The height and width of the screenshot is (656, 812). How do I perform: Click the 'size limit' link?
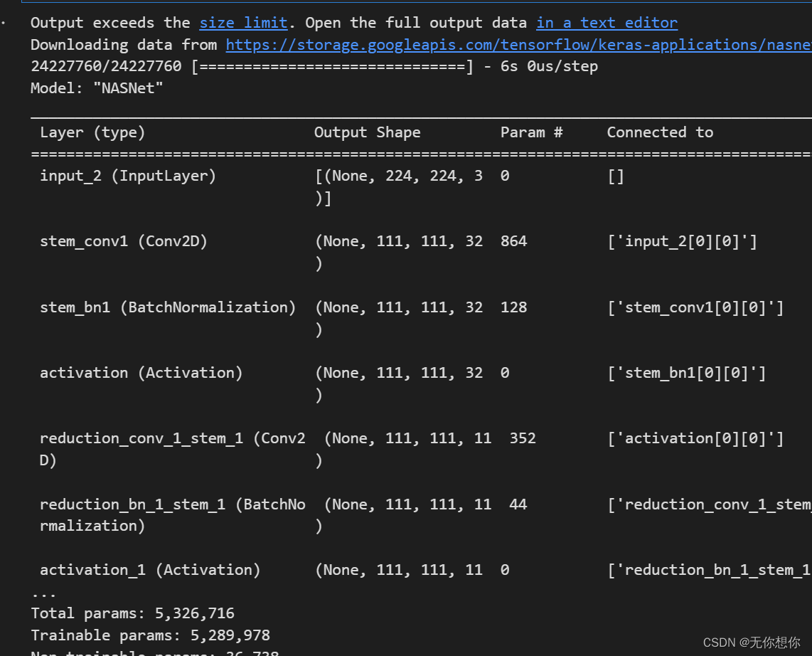[243, 23]
